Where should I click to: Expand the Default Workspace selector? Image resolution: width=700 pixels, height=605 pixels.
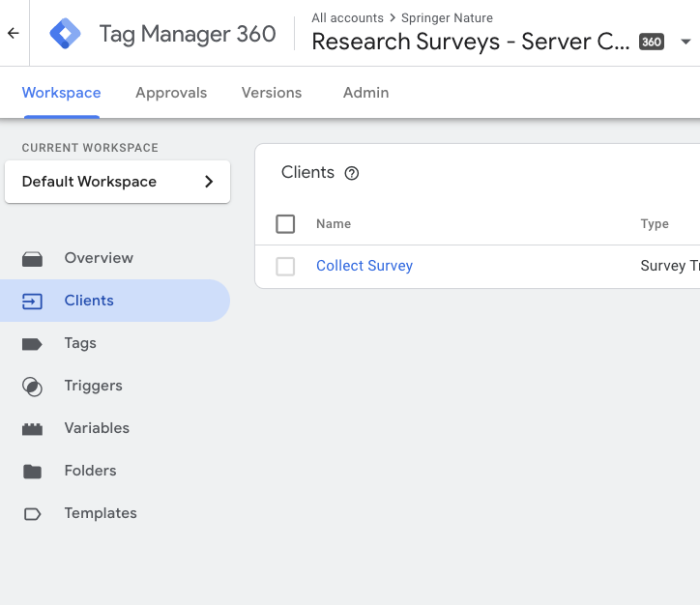(x=117, y=182)
